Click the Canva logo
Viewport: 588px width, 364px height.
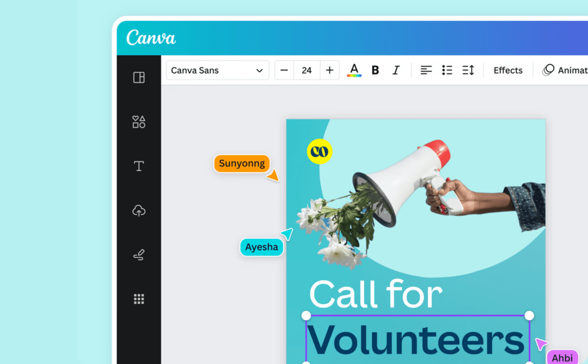(x=151, y=37)
